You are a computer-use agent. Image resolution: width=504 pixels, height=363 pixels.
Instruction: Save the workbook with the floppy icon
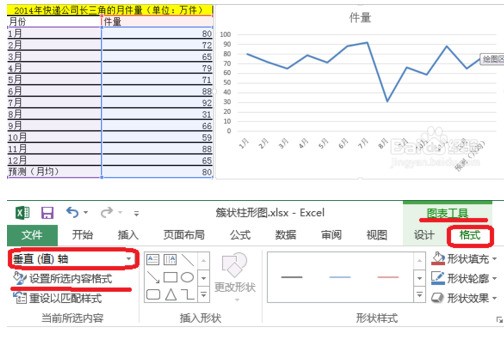pyautogui.click(x=47, y=212)
